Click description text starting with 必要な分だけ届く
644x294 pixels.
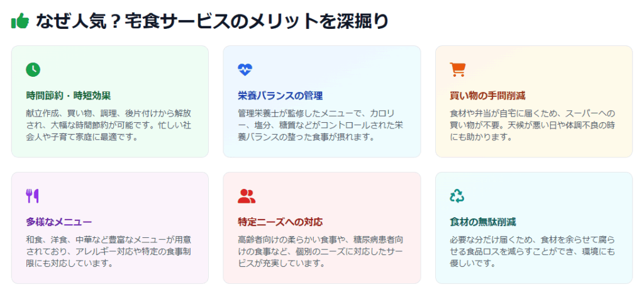[533, 251]
